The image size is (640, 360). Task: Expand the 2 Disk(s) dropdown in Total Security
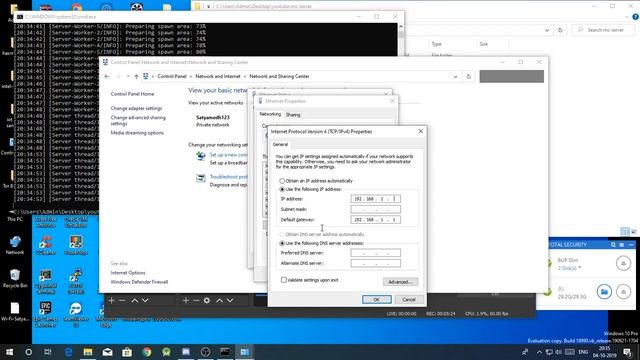580,268
